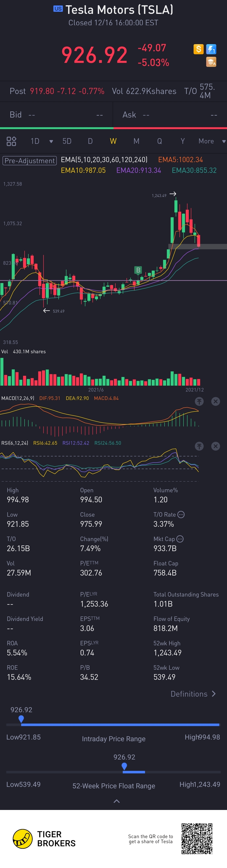Screen dimensions: 227x868
Task: Pin the RSI indicator to top
Action: point(199,446)
